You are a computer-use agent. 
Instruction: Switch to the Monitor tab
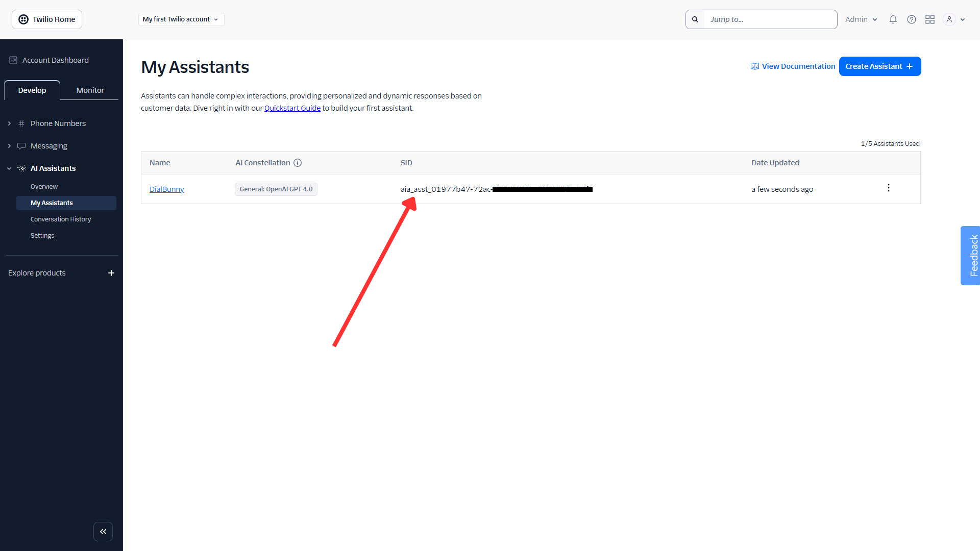coord(89,90)
